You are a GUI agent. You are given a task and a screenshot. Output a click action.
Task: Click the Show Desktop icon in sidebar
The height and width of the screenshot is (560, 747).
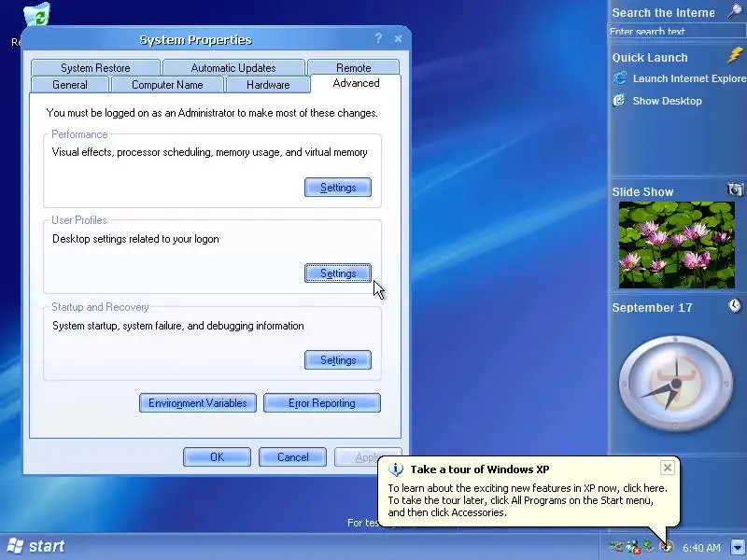tap(619, 101)
